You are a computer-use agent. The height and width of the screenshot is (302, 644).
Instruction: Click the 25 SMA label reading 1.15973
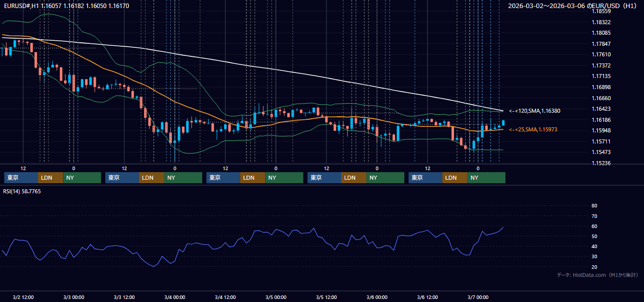[x=533, y=130]
